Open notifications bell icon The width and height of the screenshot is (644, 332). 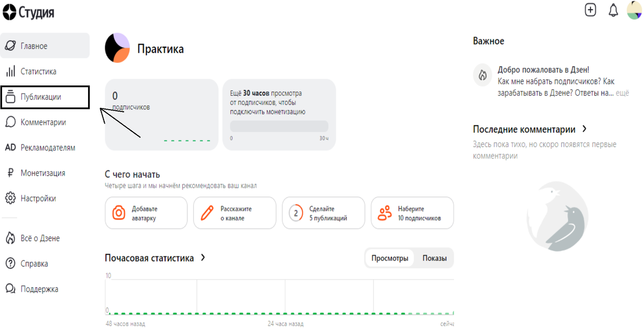613,10
